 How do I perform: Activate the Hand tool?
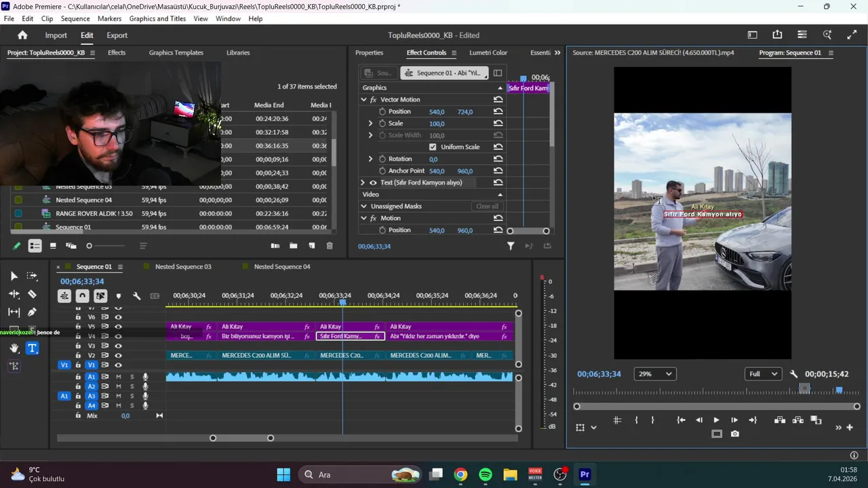[14, 348]
